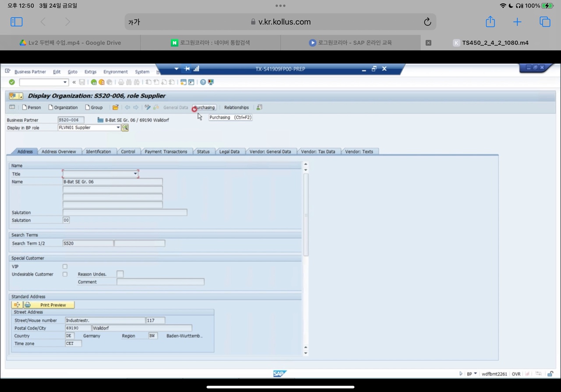
Task: Open the Display in BP role dropdown
Action: click(x=118, y=127)
